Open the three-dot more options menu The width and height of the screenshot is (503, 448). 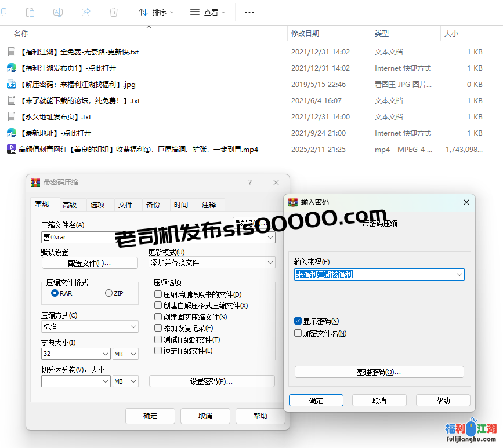coord(249,12)
